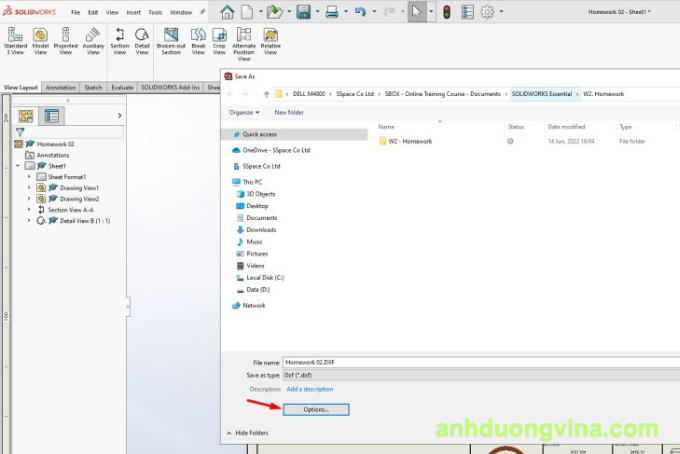This screenshot has height=454, width=680.
Task: Select the Model View tool
Action: [x=40, y=41]
